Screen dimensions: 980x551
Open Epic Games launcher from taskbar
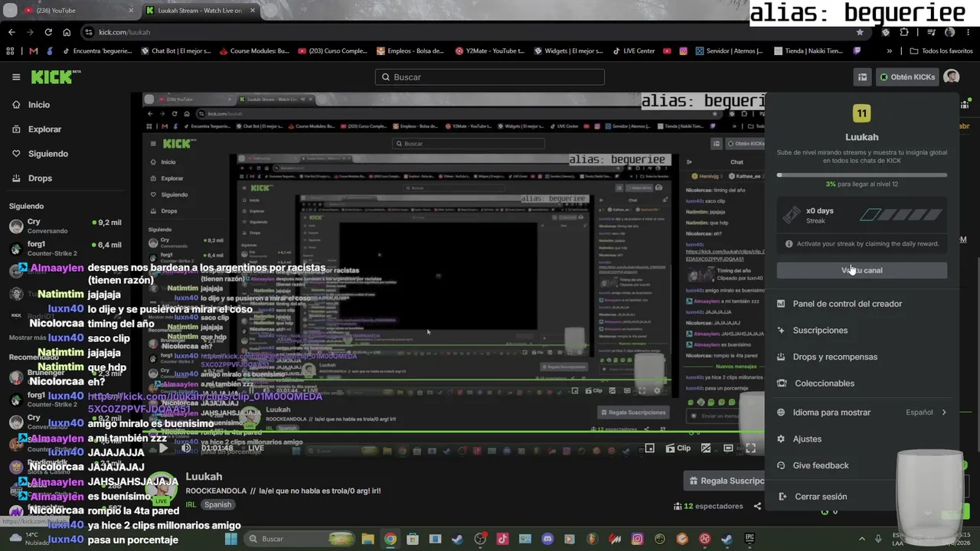pyautogui.click(x=750, y=539)
